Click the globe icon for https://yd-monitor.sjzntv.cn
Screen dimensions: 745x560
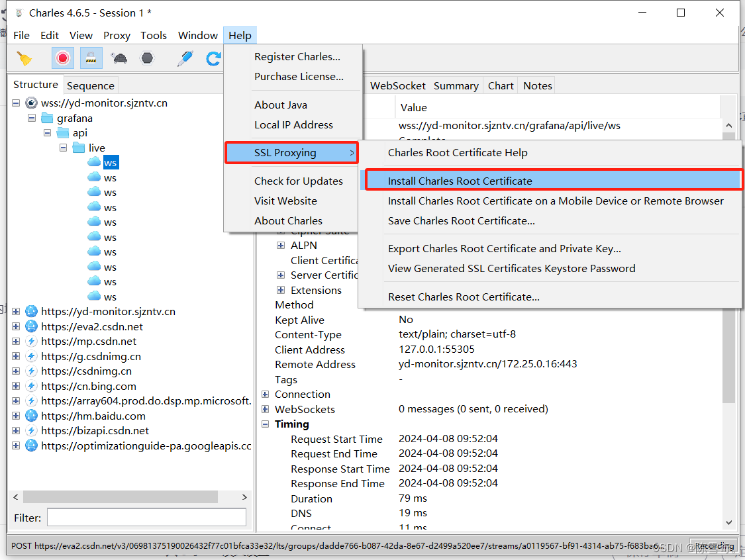pos(31,311)
